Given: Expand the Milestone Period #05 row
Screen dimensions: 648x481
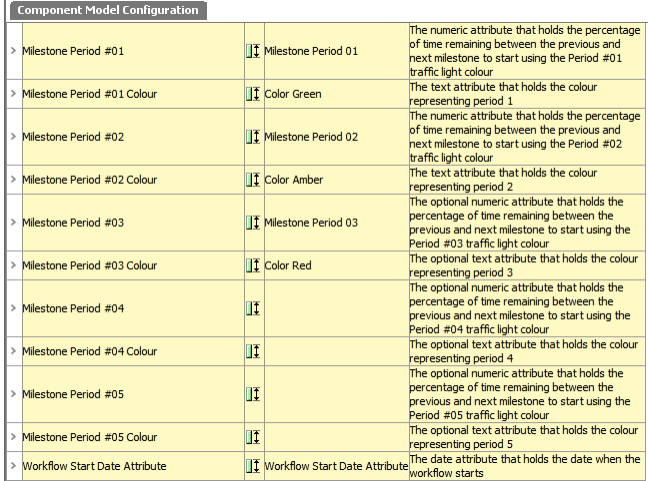Looking at the screenshot, I should [x=13, y=394].
